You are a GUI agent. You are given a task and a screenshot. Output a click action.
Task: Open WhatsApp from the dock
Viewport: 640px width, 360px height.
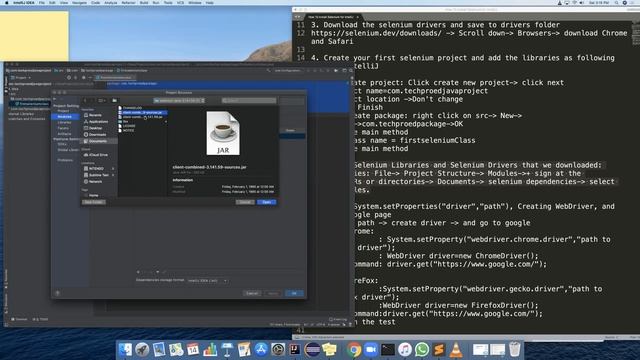[422, 350]
